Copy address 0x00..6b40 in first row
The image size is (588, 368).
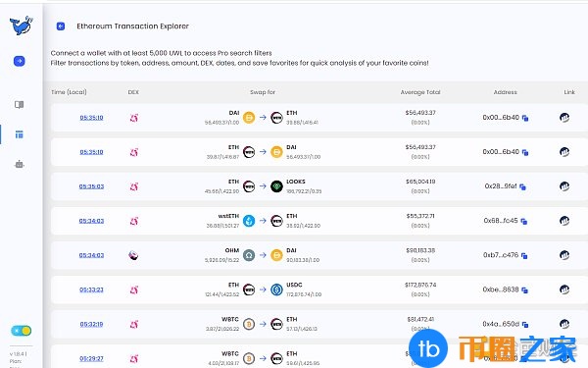(525, 118)
